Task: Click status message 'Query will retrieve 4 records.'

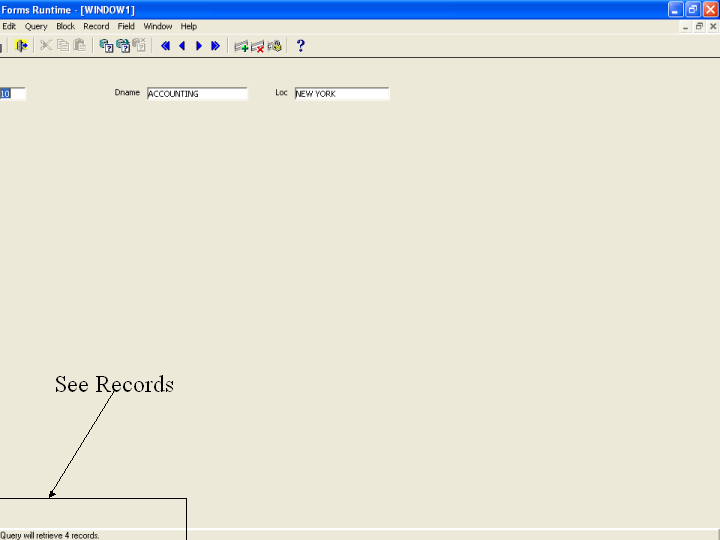Action: [x=50, y=535]
